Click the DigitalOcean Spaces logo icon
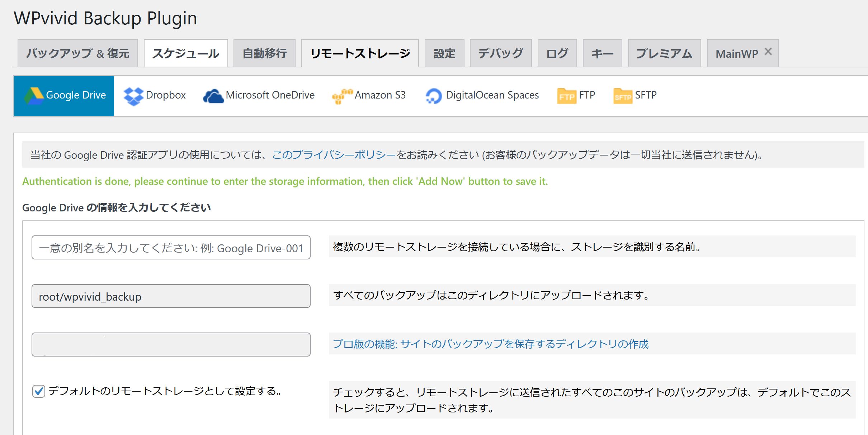The image size is (868, 435). click(434, 96)
